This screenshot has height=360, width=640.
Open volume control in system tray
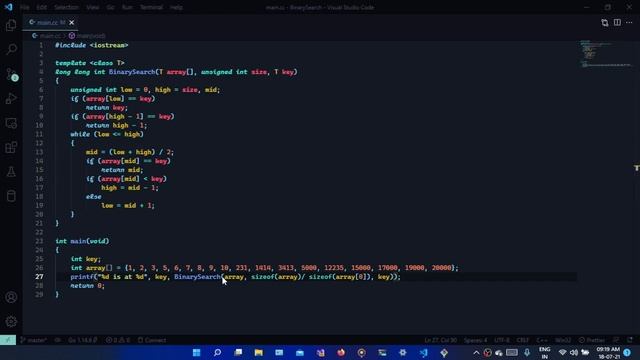point(573,353)
